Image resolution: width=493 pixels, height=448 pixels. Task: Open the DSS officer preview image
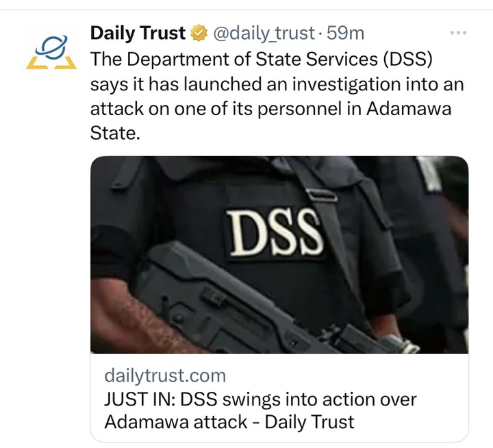tap(279, 255)
